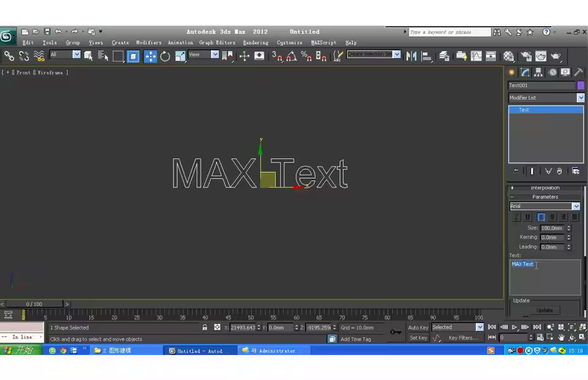Open the Rendering menu
This screenshot has height=380, width=588.
[x=255, y=43]
